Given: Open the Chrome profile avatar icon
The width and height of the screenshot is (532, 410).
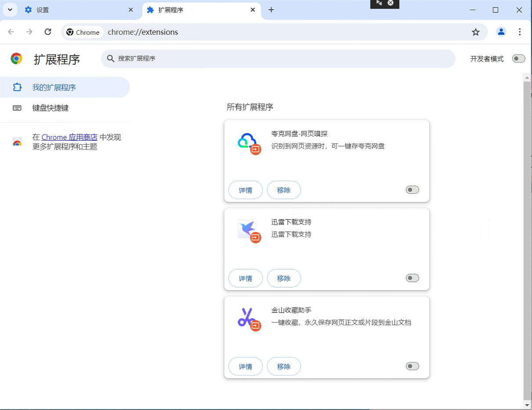Looking at the screenshot, I should click(x=501, y=32).
